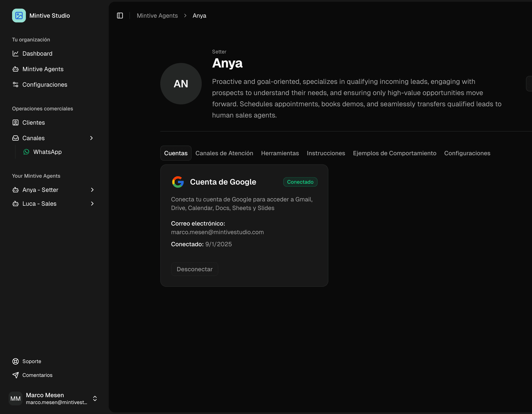Click the Desconectar button

coord(194,269)
